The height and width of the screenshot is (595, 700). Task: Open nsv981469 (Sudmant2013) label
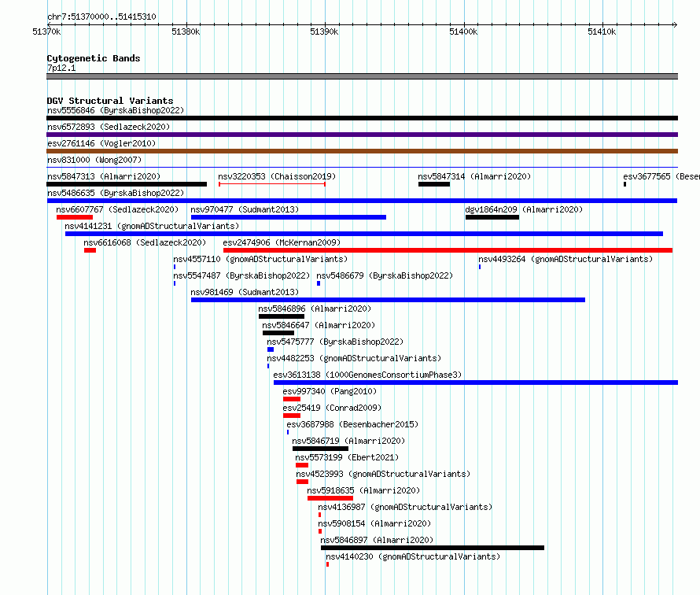(245, 292)
